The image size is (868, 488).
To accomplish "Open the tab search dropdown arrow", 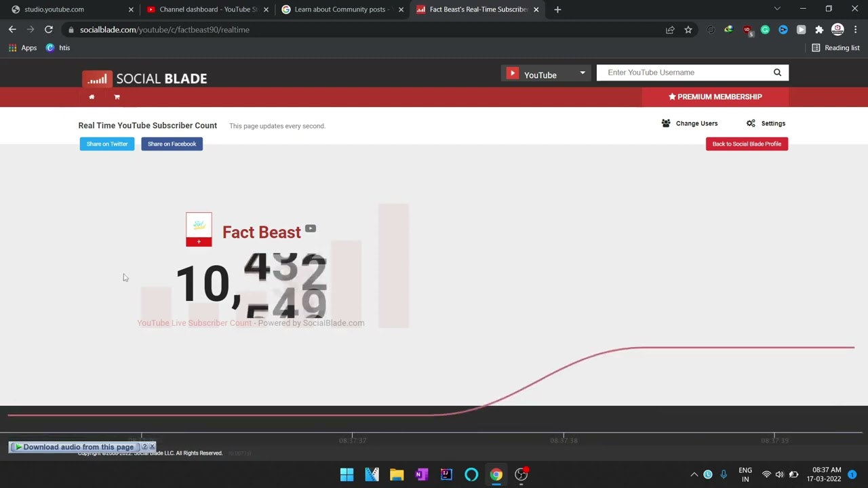I will 777,9.
